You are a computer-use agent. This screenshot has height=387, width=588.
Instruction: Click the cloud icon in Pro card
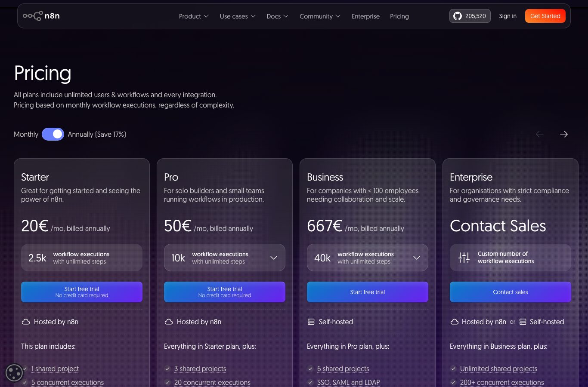coord(169,322)
